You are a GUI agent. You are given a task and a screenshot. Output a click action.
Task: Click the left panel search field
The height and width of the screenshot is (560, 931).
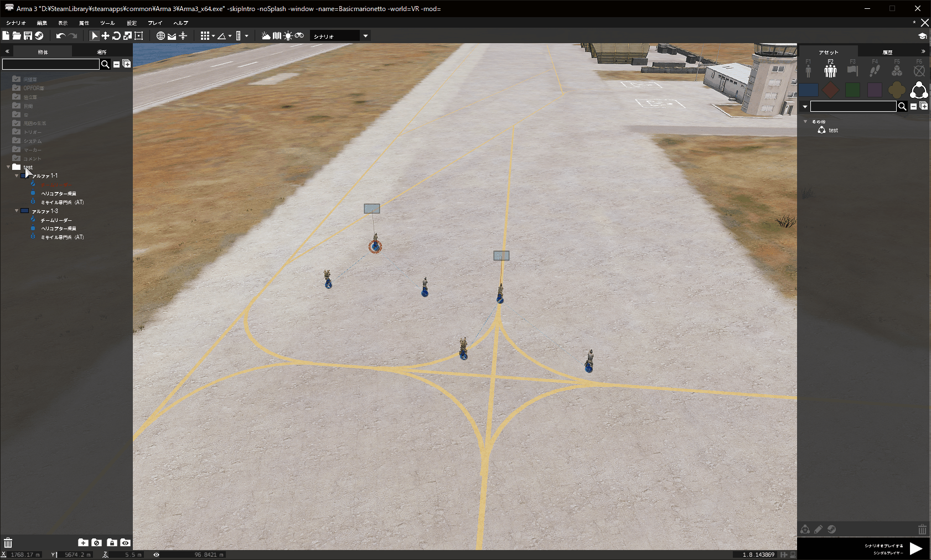[x=50, y=64]
